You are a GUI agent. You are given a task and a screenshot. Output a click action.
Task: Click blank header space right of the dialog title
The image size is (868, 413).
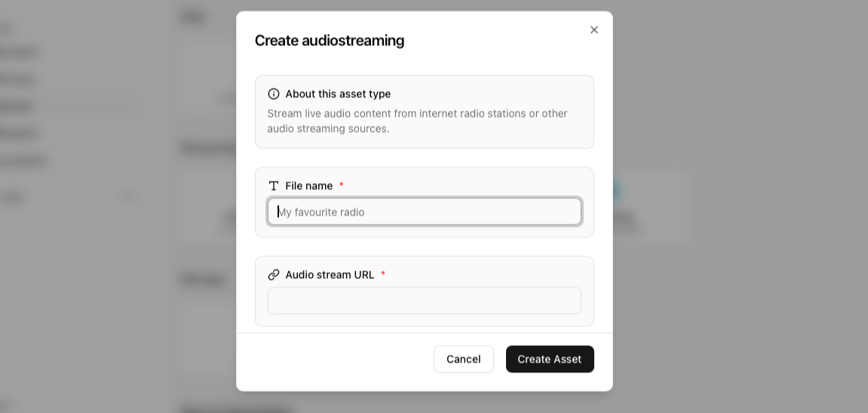click(x=490, y=41)
